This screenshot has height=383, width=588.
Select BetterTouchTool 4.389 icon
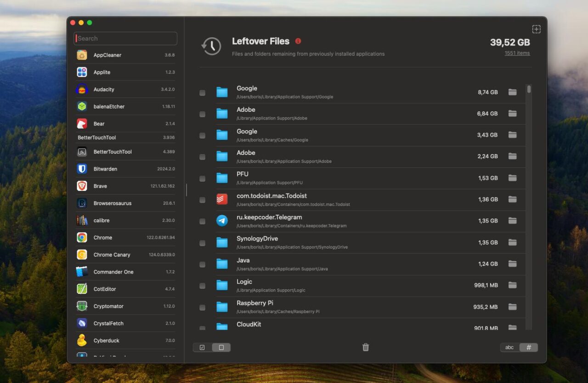click(82, 152)
